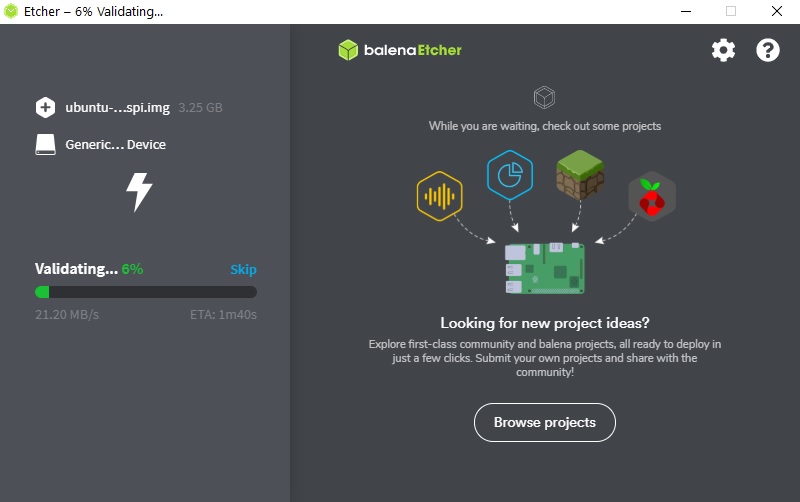Click the Looking for new project ideas heading

[545, 323]
